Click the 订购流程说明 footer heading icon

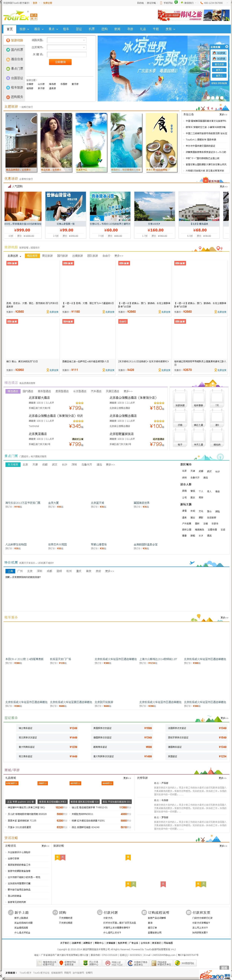[x=144, y=912]
